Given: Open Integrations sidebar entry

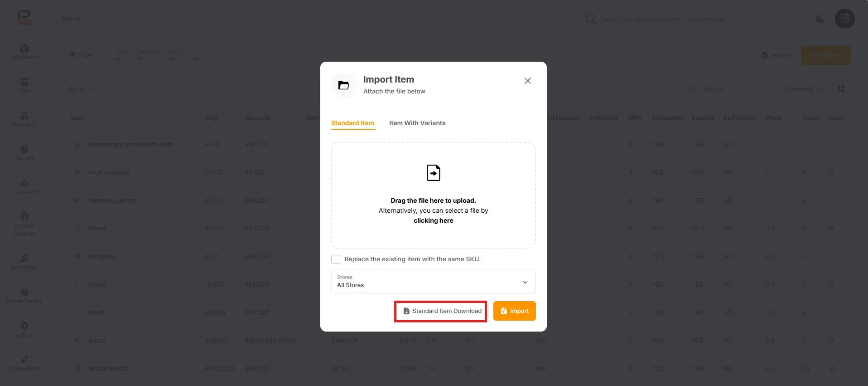Looking at the screenshot, I should click(x=24, y=363).
